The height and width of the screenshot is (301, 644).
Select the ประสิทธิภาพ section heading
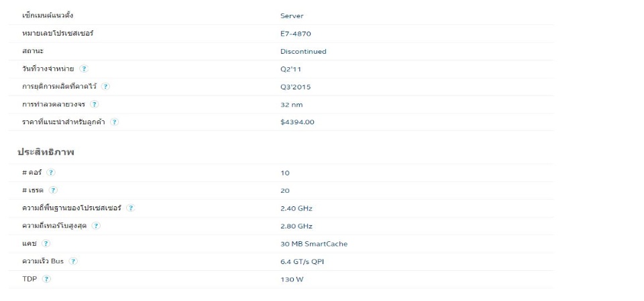(46, 152)
